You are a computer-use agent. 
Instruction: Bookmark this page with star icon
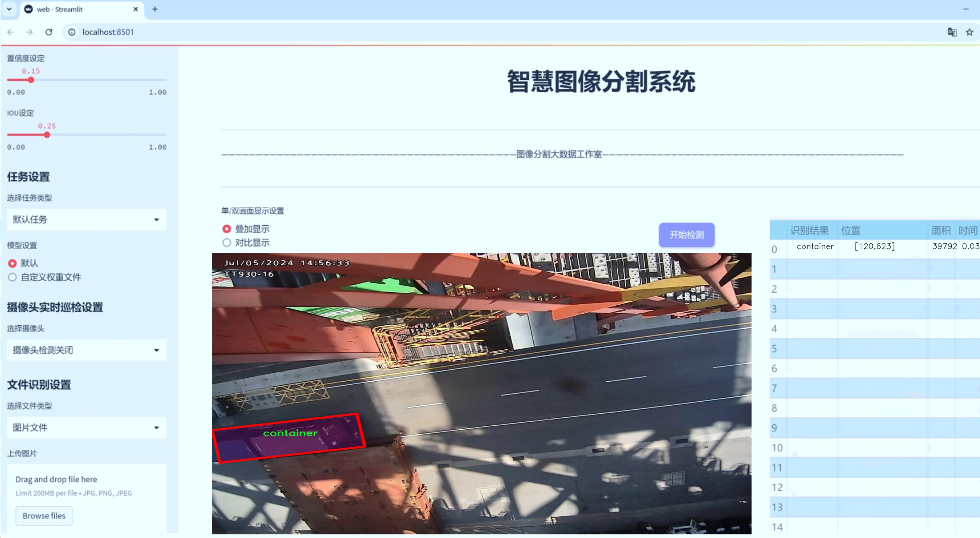click(969, 32)
